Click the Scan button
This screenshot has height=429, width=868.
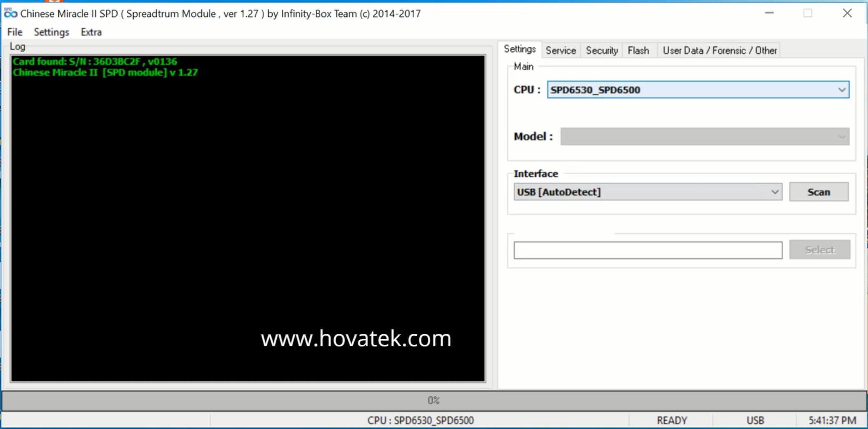819,192
